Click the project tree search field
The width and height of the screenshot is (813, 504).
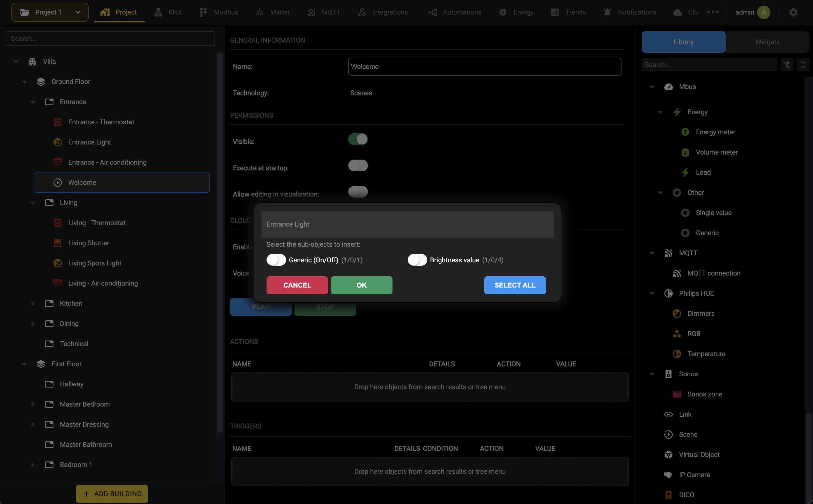click(x=110, y=39)
